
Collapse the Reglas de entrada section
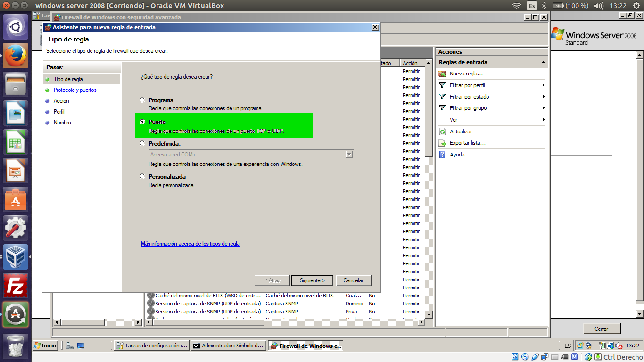click(543, 62)
